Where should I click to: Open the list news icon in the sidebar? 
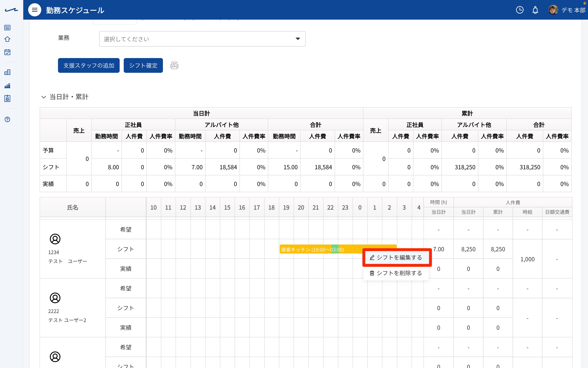click(8, 28)
